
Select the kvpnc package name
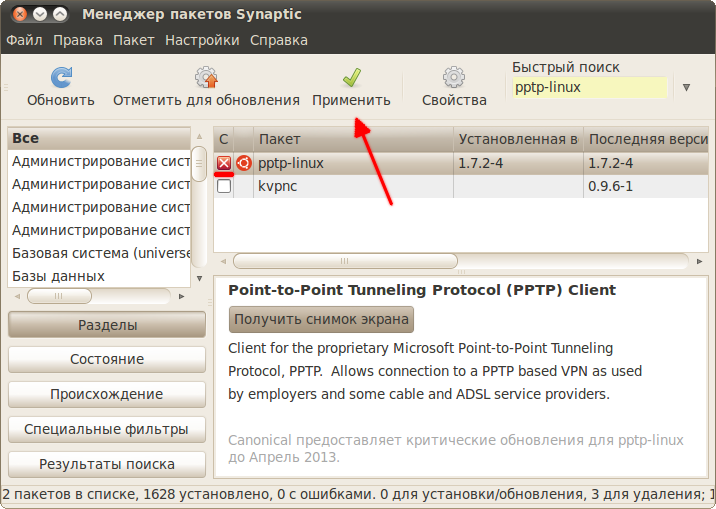click(x=278, y=186)
